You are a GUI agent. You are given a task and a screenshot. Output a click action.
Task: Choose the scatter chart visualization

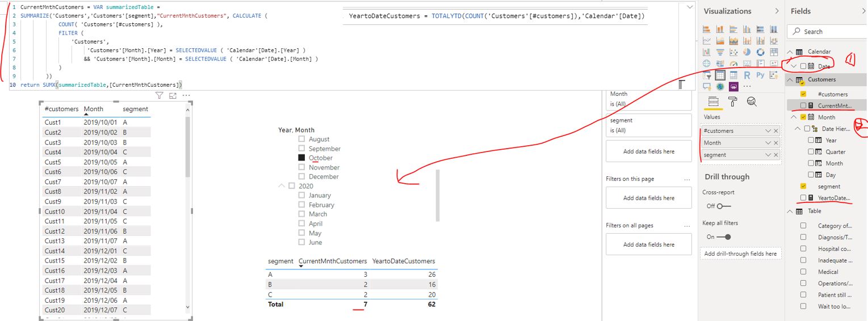tap(733, 52)
